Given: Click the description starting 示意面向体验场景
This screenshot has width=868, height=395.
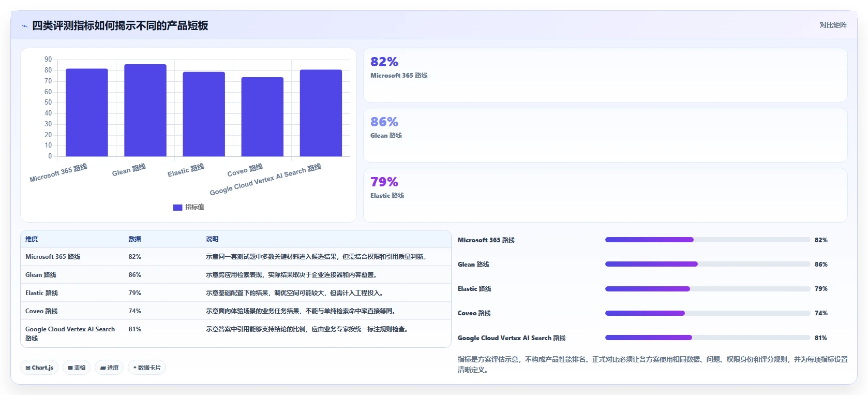Looking at the screenshot, I should click(302, 311).
